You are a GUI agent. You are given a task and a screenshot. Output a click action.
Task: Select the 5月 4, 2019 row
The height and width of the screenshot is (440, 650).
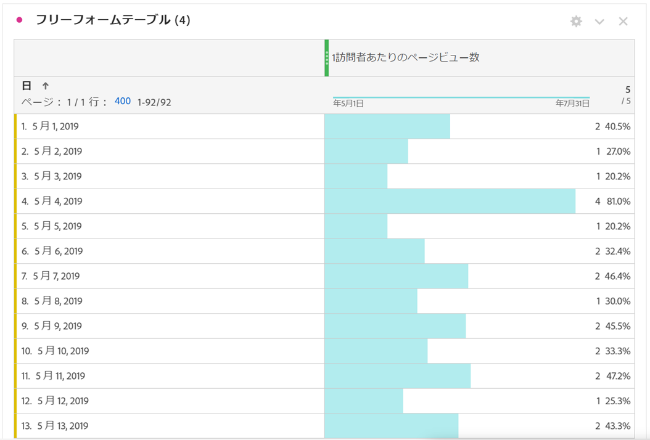58,201
